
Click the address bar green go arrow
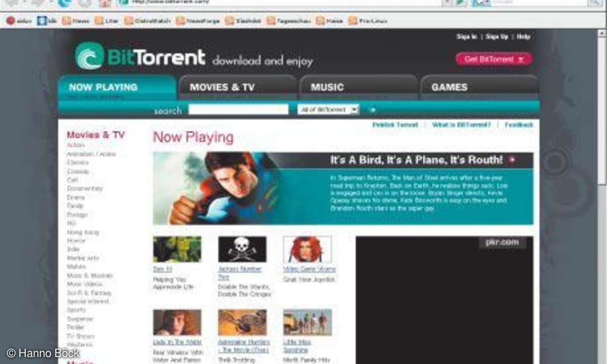460,3
